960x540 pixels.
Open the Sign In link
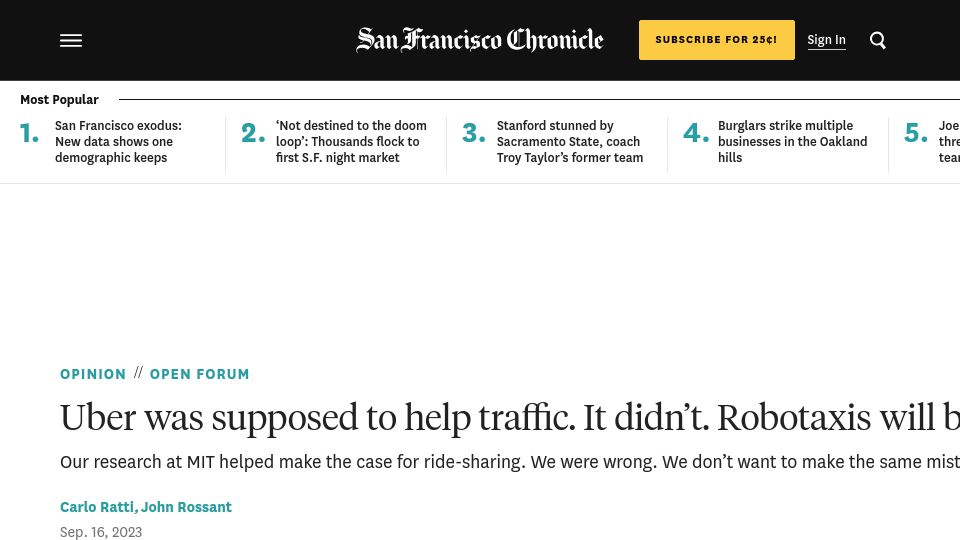click(827, 40)
